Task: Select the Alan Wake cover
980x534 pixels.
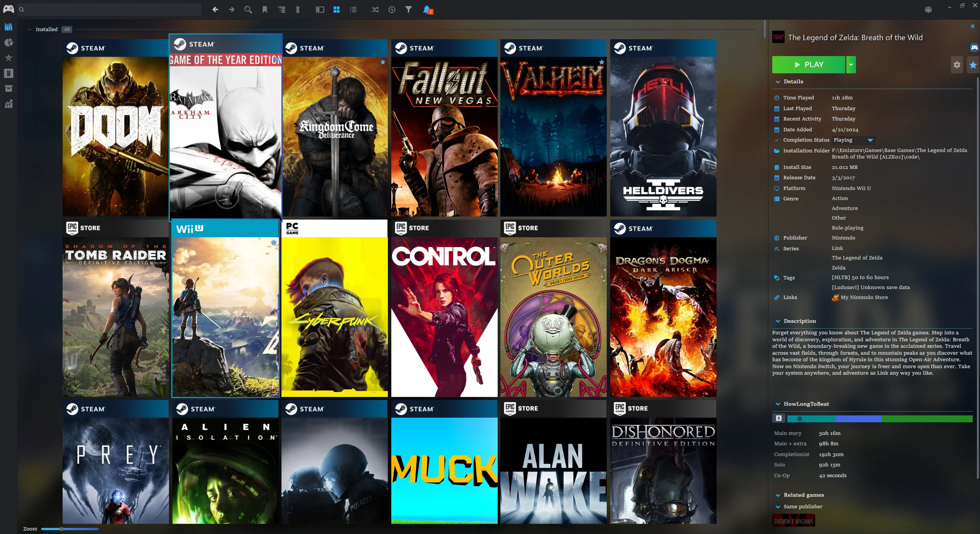Action: 553,462
